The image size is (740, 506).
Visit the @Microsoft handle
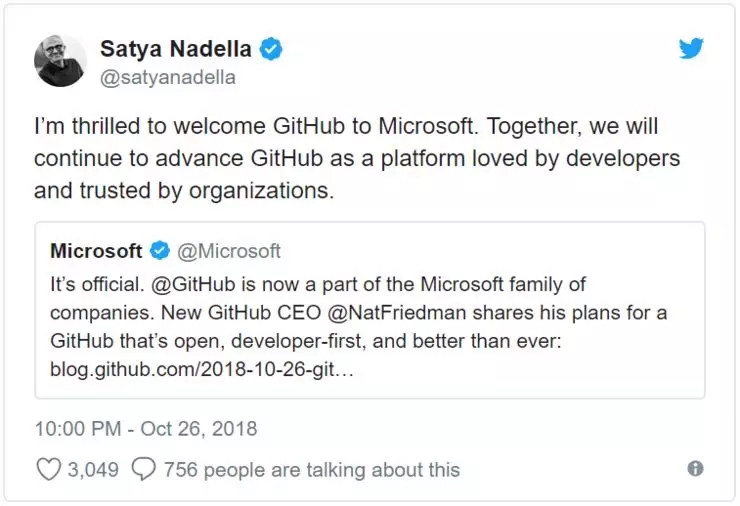click(229, 251)
